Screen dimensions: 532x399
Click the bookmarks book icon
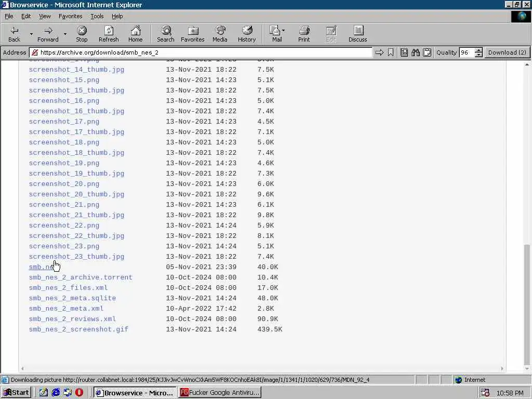[x=404, y=52]
